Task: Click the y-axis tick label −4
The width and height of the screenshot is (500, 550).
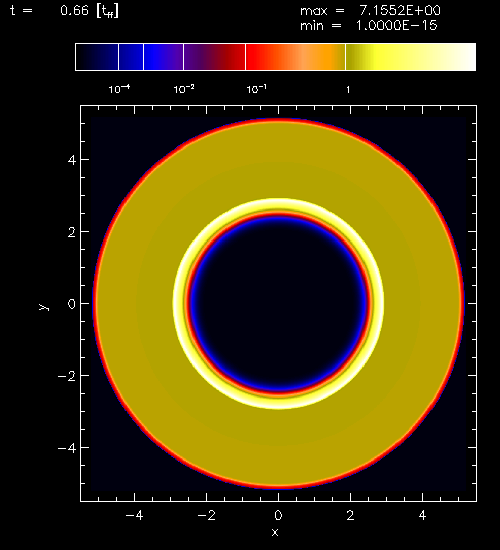Action: click(x=67, y=448)
